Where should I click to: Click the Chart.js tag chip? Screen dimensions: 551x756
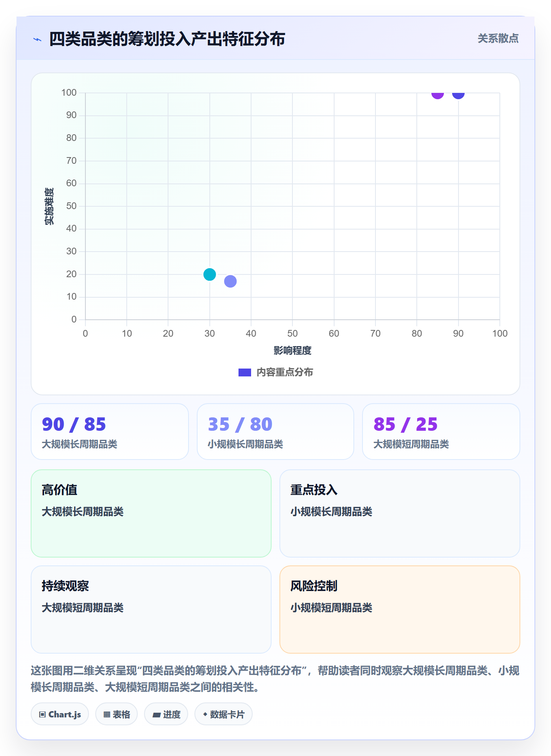click(60, 714)
